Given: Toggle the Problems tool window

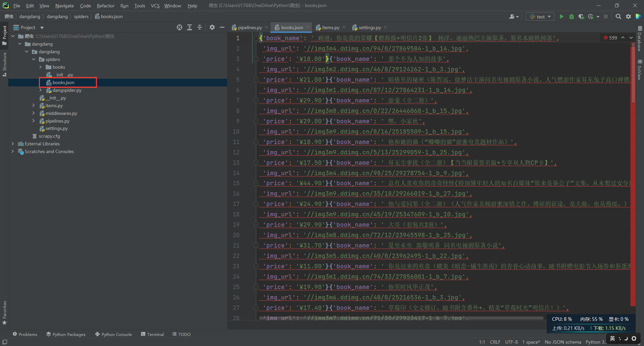Looking at the screenshot, I should click(x=25, y=334).
